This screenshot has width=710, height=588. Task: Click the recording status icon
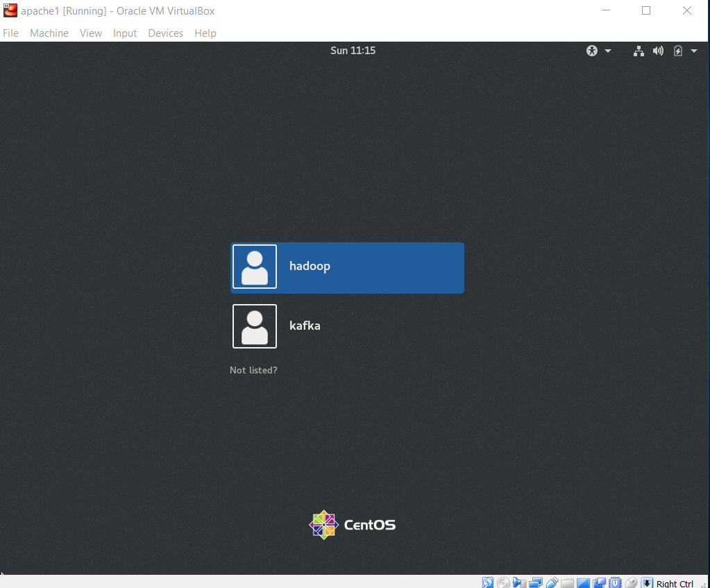[x=599, y=582]
